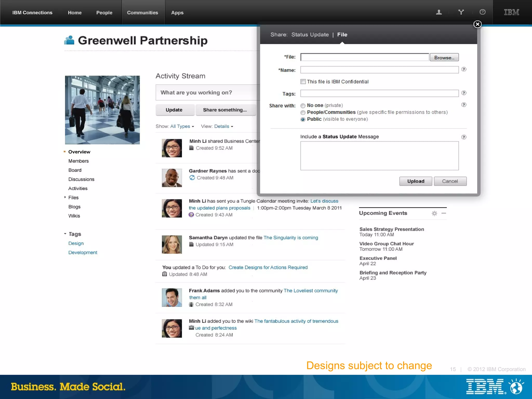Click the Upload button
The height and width of the screenshot is (399, 532).
coord(416,181)
